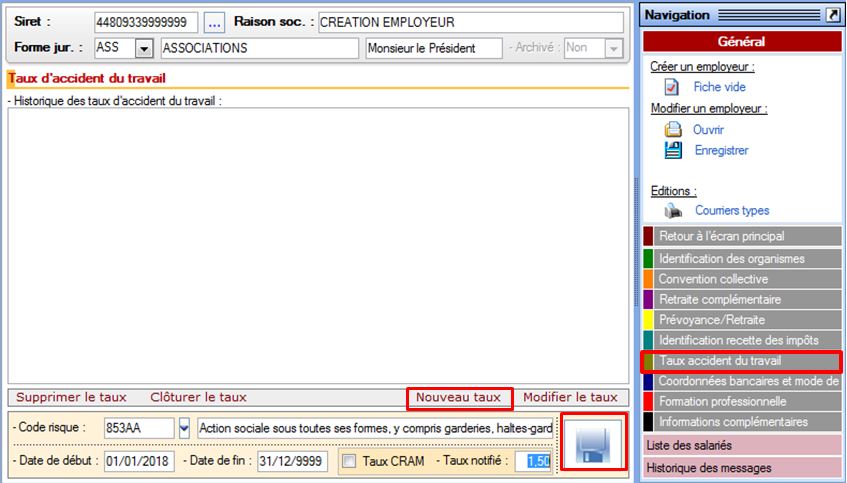Open the Liste des salariés tab
Screen dimensions: 847x483
[742, 446]
